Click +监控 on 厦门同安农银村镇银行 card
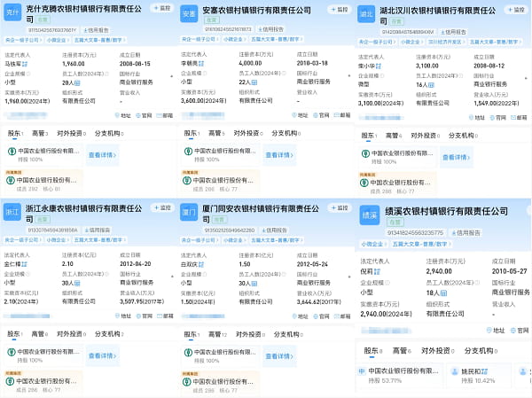The height and width of the screenshot is (398, 532). tap(340, 207)
